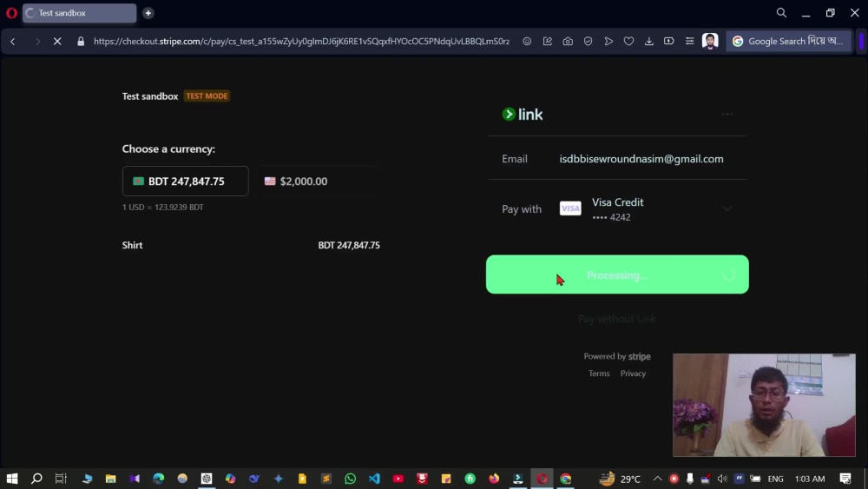
Task: Show hidden system tray icons
Action: [x=658, y=479]
